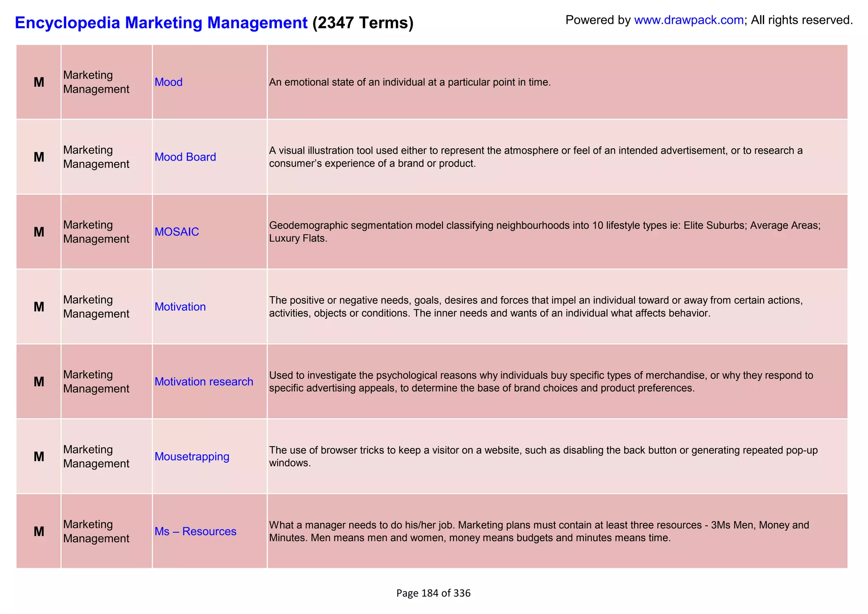Open the Motivation research term link
Screen dimensions: 868x614
pyautogui.click(x=204, y=382)
